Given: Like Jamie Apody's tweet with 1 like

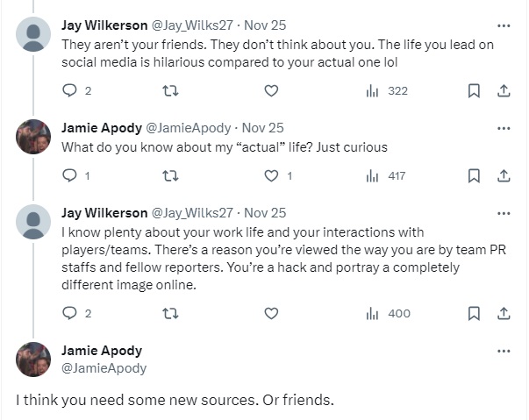Looking at the screenshot, I should pyautogui.click(x=271, y=175).
